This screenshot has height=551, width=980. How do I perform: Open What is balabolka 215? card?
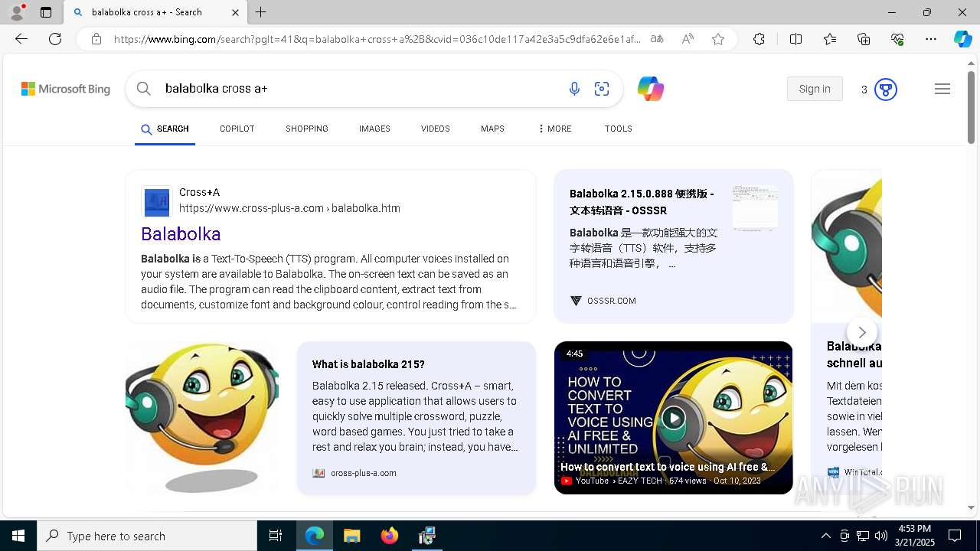[416, 417]
